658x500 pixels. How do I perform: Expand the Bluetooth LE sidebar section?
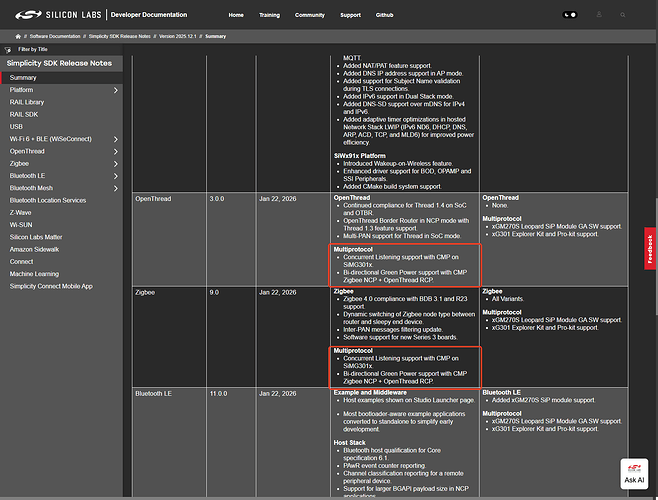(116, 176)
